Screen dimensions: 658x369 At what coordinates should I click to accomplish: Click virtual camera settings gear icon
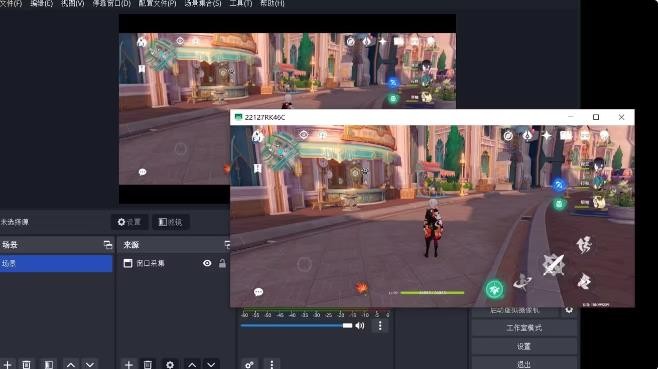(x=569, y=310)
